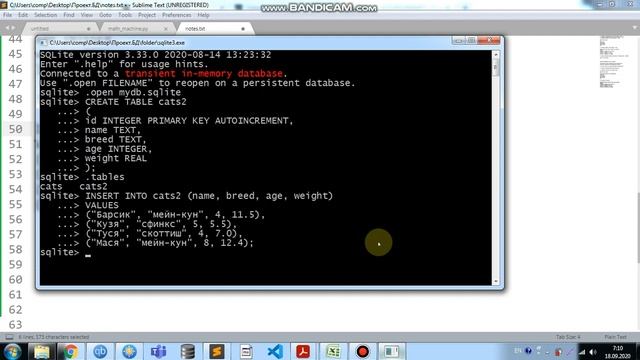Go to previous tab with left arrow

coord(7,28)
